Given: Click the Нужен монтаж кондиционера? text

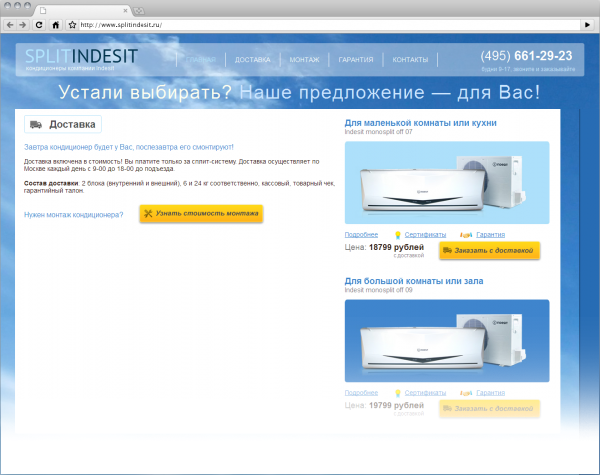Looking at the screenshot, I should [x=73, y=215].
